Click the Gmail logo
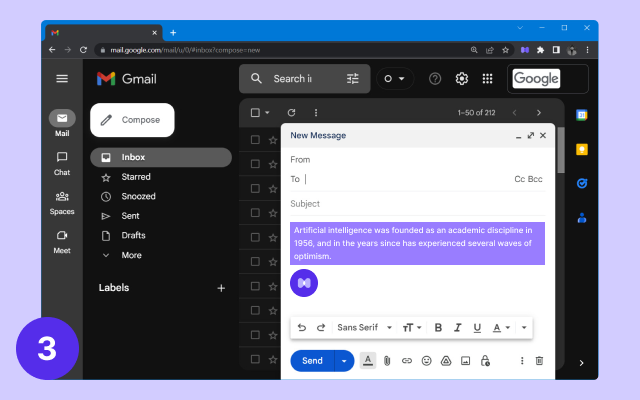Image resolution: width=640 pixels, height=400 pixels. click(127, 79)
